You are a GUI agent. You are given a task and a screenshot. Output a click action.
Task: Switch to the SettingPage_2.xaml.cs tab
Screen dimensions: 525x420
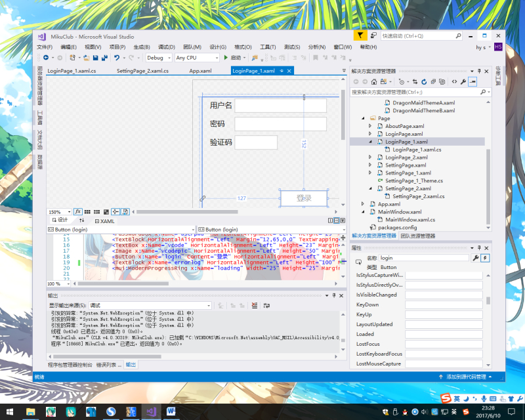click(x=142, y=71)
